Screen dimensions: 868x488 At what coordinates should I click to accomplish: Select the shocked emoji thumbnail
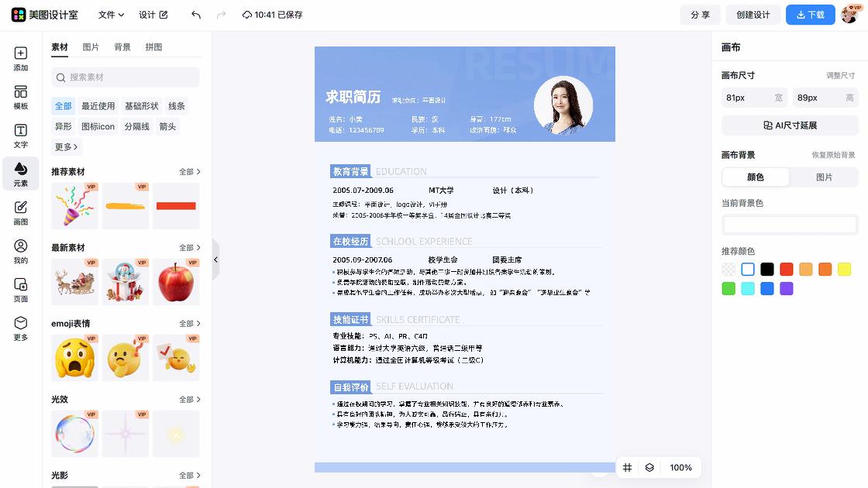(74, 357)
